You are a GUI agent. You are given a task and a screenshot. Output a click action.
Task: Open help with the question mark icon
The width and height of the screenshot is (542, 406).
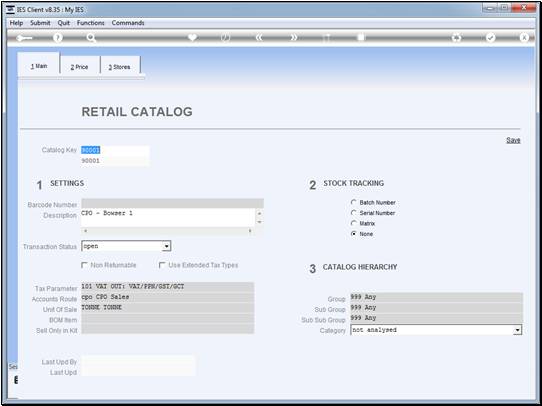(58, 38)
